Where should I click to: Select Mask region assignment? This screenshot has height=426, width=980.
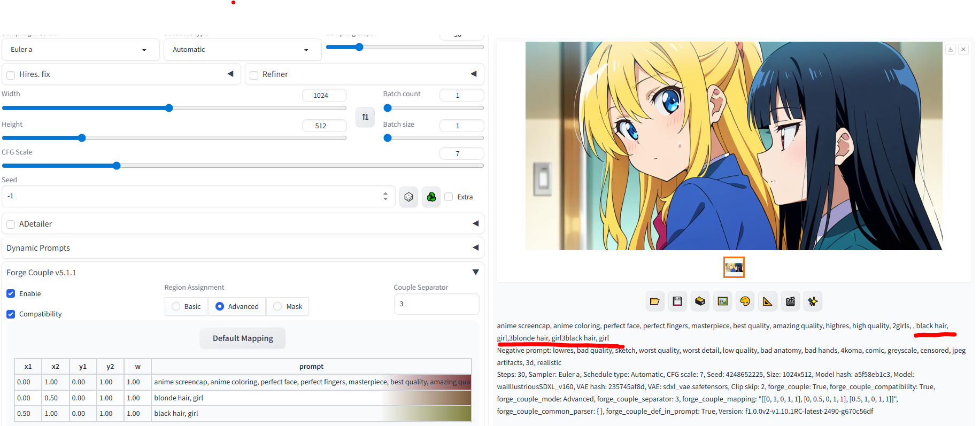point(288,306)
